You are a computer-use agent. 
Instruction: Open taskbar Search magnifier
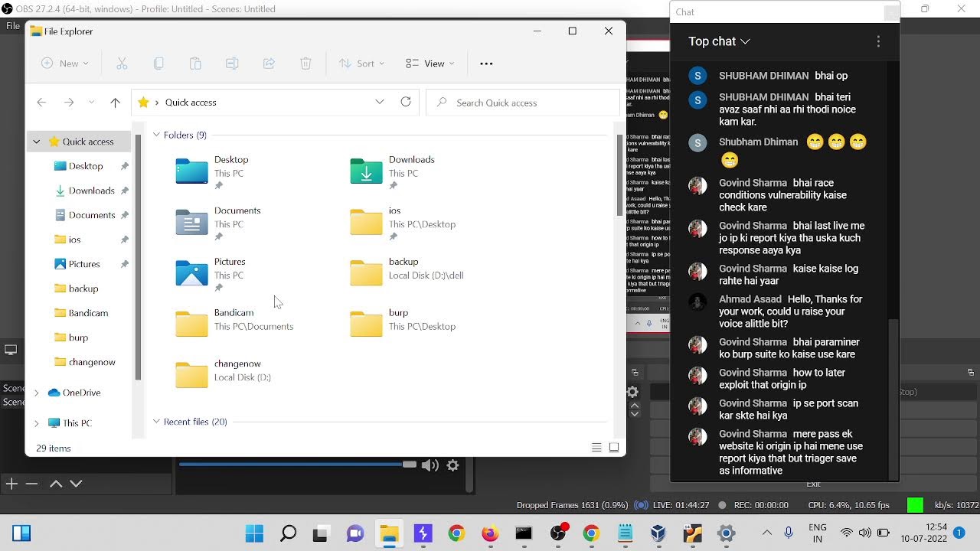[x=288, y=533]
